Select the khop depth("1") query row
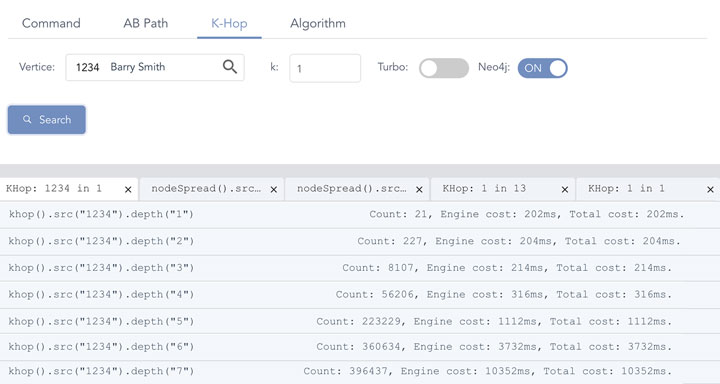 point(360,215)
